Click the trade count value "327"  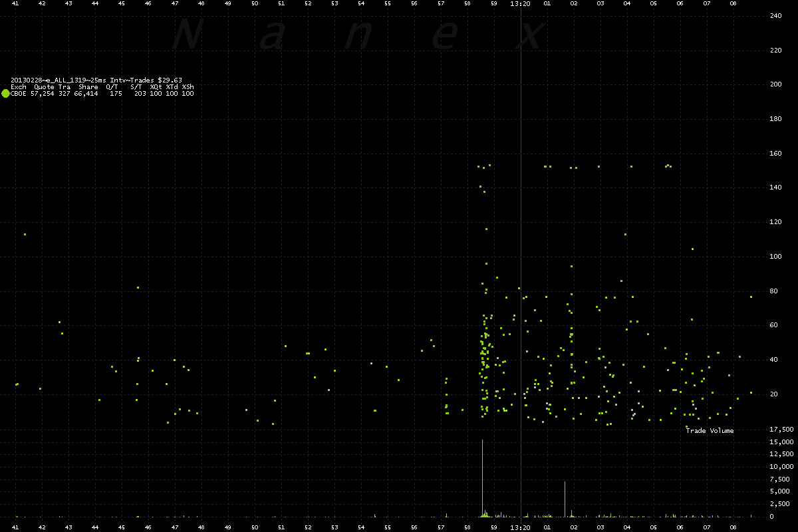[x=64, y=94]
